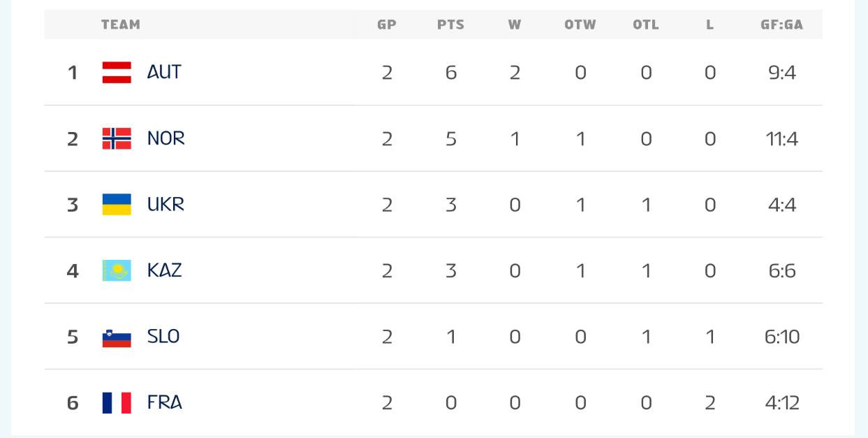Viewport: 868px width, 438px height.
Task: Click the Slovenia flag icon
Action: (x=117, y=337)
